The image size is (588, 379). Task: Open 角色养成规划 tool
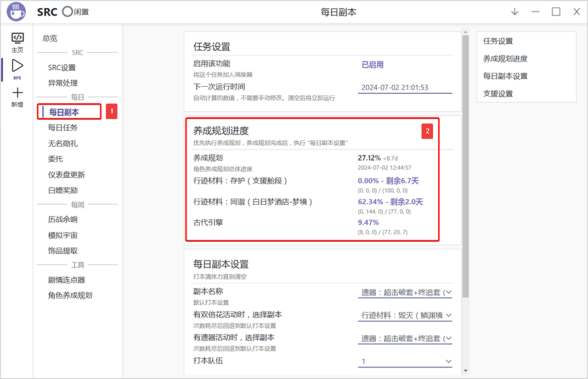70,295
